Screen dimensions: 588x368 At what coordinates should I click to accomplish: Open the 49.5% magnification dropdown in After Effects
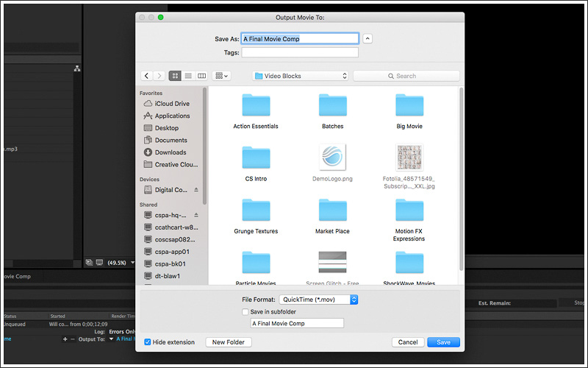pos(121,263)
